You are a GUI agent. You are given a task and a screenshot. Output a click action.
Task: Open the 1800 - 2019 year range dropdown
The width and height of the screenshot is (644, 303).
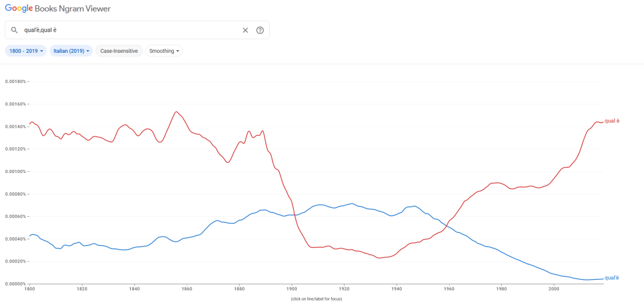pos(26,51)
